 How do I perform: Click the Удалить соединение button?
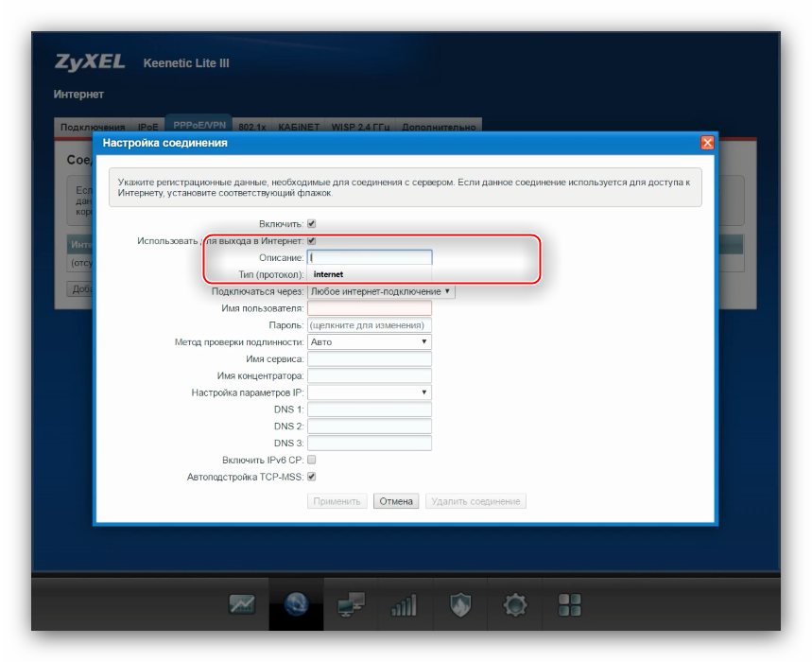pos(475,501)
